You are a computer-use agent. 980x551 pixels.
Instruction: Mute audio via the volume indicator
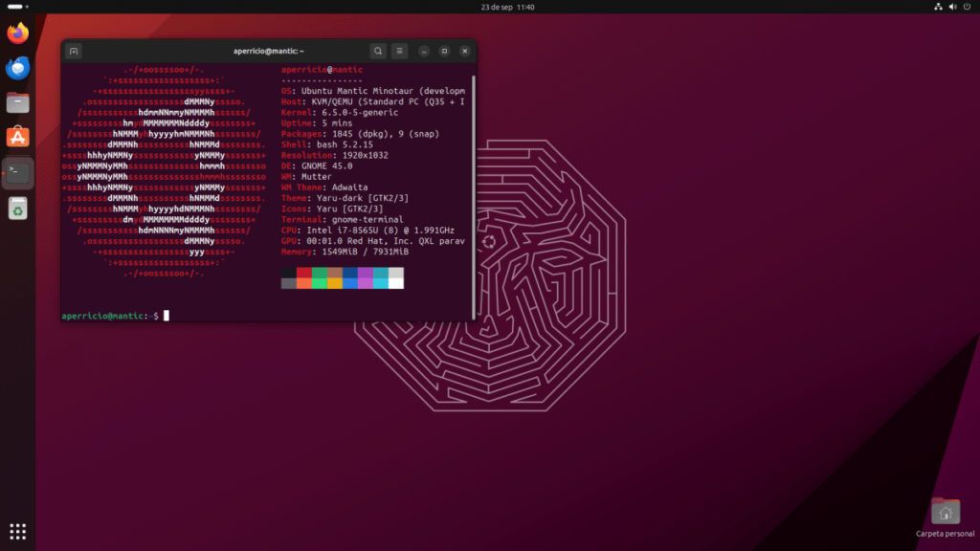952,7
